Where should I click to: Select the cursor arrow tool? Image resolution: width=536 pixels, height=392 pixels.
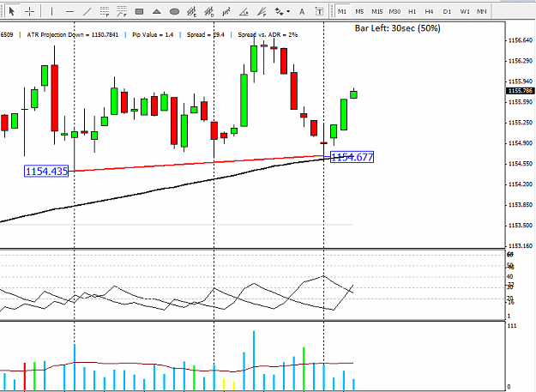click(x=12, y=12)
